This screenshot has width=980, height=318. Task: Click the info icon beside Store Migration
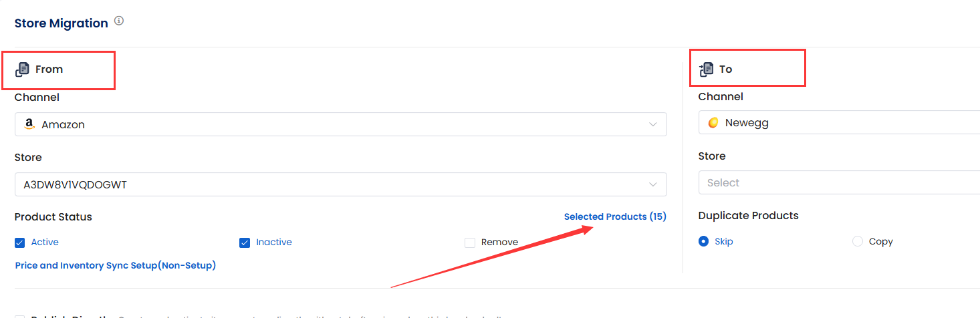pyautogui.click(x=119, y=21)
